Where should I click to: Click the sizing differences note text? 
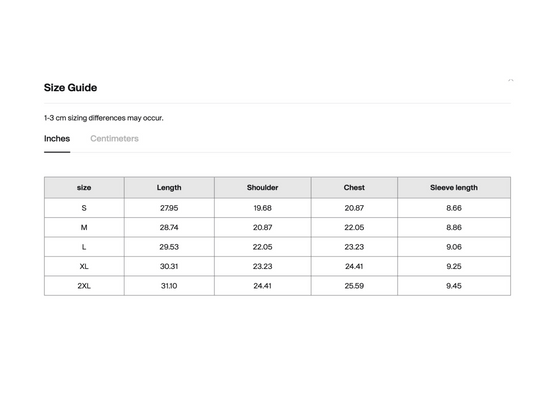click(104, 118)
